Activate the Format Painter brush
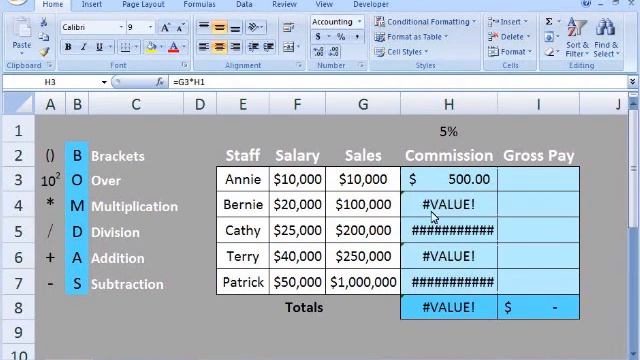 point(44,52)
